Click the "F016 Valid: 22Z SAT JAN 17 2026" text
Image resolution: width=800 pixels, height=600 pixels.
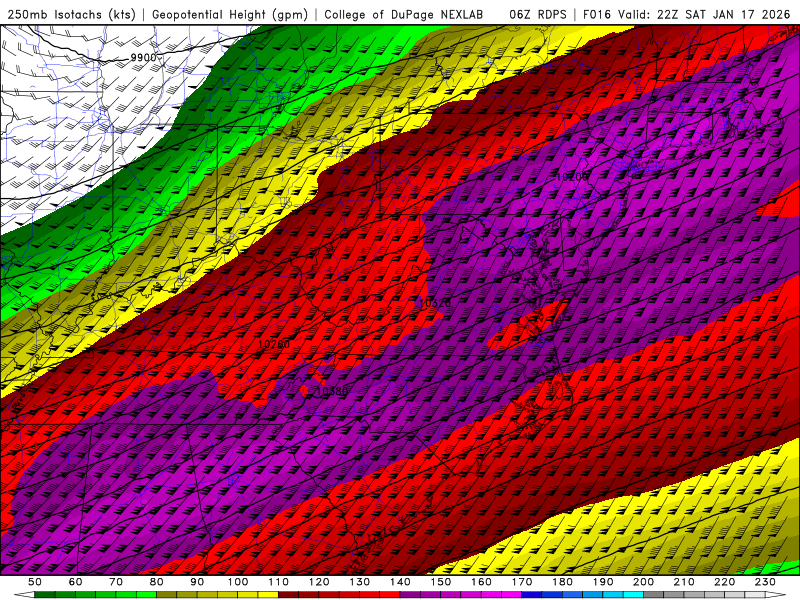tap(686, 14)
